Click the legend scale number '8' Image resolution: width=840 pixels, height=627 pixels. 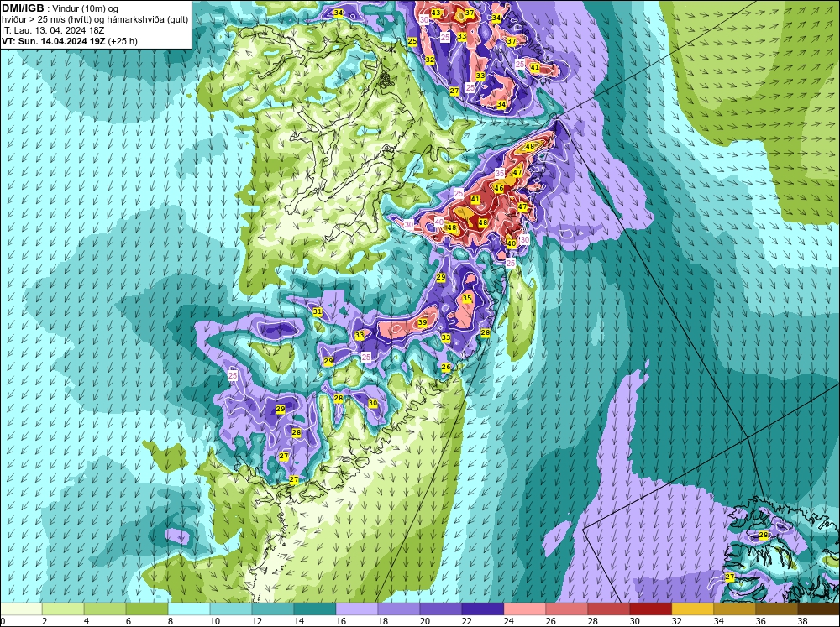[171, 621]
